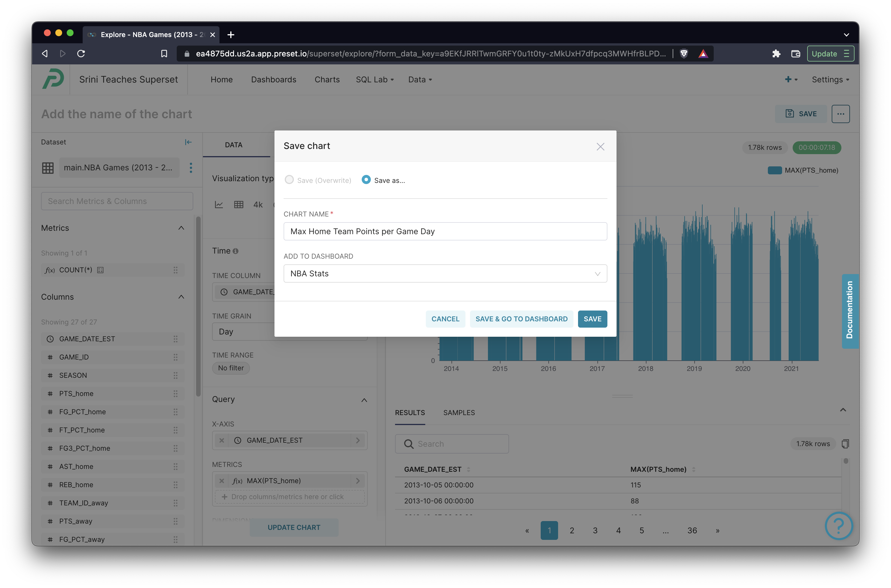Open the browser extensions puzzle icon
Image resolution: width=891 pixels, height=588 pixels.
(x=776, y=54)
